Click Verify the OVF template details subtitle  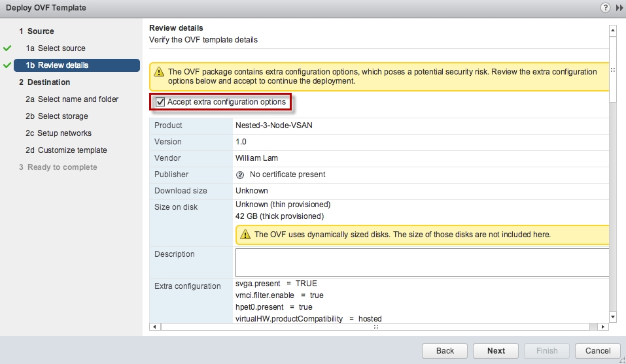[203, 40]
